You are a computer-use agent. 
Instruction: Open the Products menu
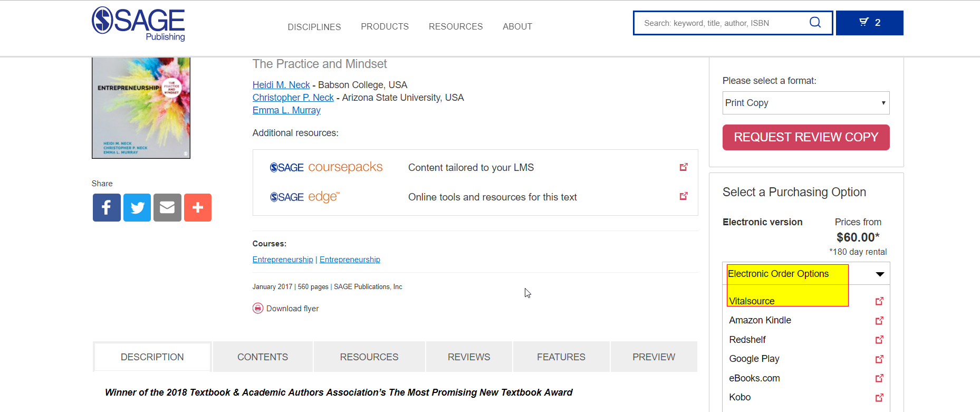pyautogui.click(x=385, y=26)
